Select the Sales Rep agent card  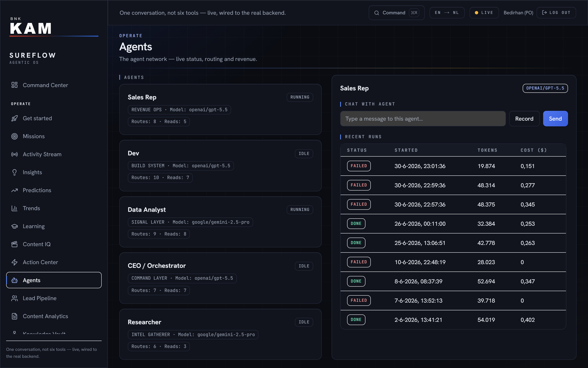[220, 109]
